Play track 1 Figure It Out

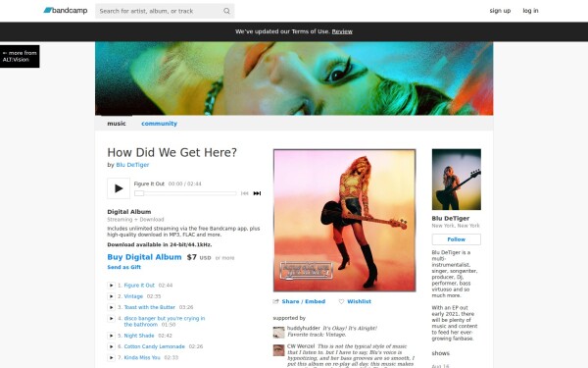click(x=111, y=286)
